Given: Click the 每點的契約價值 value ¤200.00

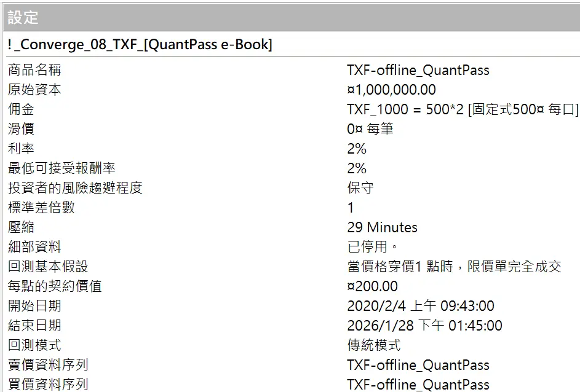Looking at the screenshot, I should 372,286.
